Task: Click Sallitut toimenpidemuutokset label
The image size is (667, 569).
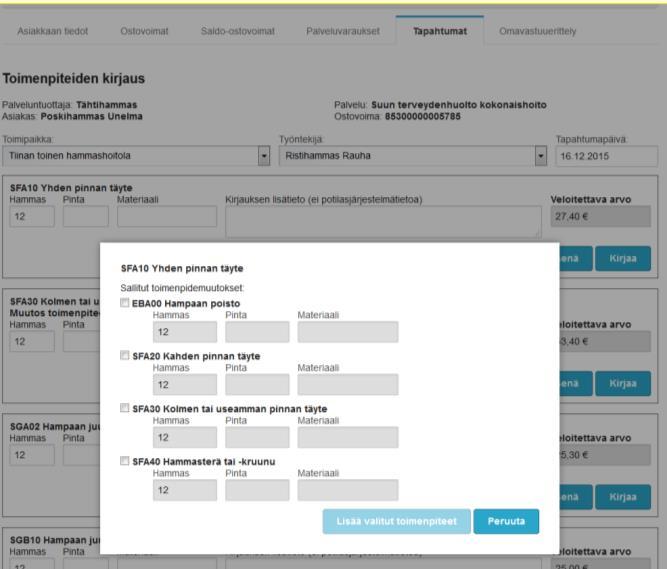Action: click(x=182, y=288)
